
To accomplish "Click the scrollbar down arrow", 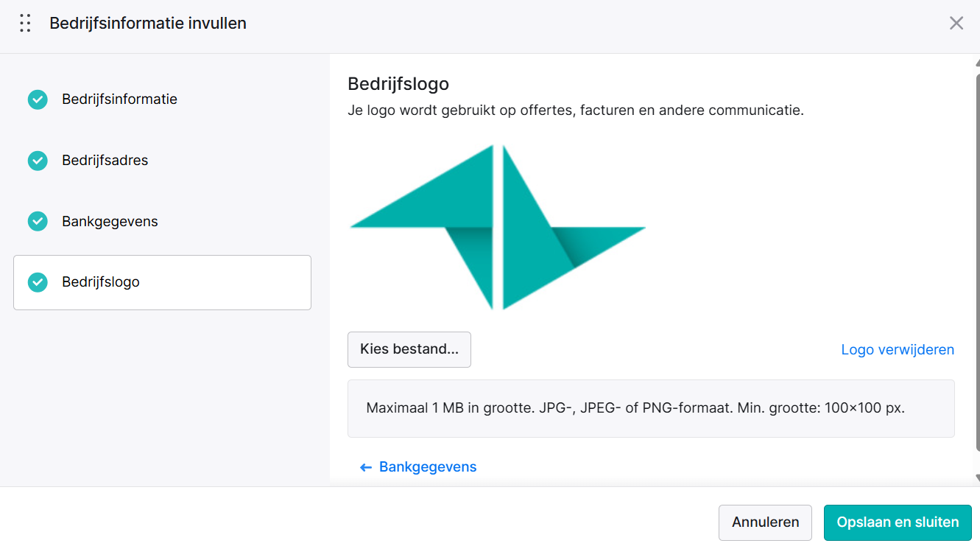I will click(977, 477).
